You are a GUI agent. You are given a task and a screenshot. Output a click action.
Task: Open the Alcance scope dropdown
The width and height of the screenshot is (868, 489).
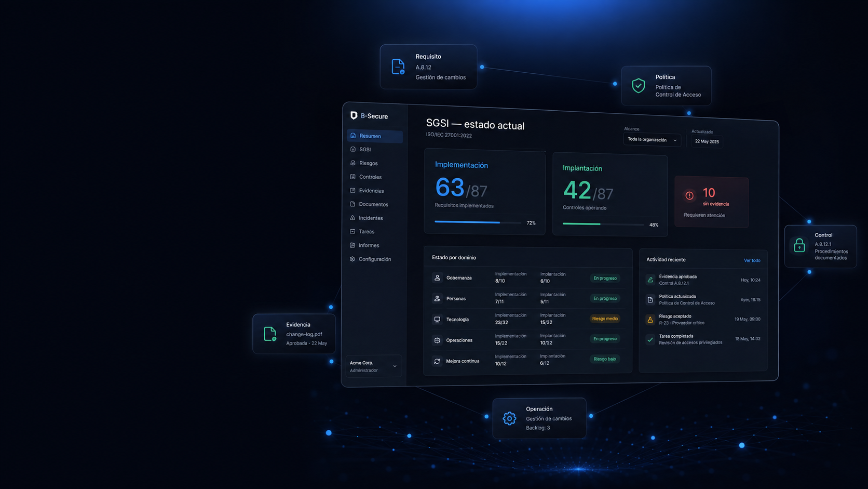tap(652, 140)
